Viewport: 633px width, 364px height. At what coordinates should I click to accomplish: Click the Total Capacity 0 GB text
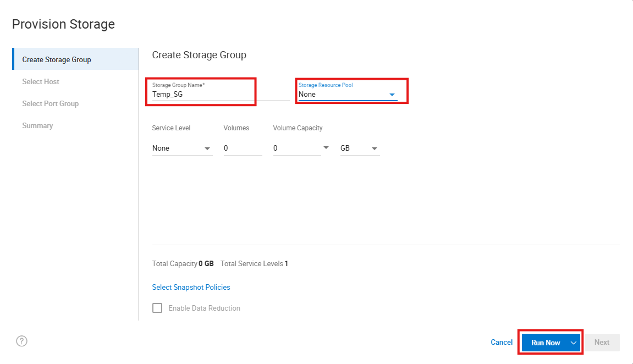(x=183, y=263)
